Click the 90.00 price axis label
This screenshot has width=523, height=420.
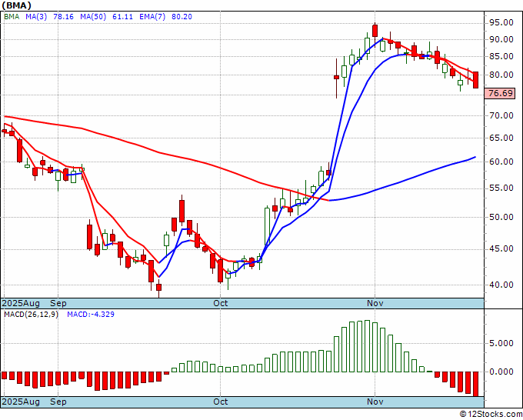[501, 39]
